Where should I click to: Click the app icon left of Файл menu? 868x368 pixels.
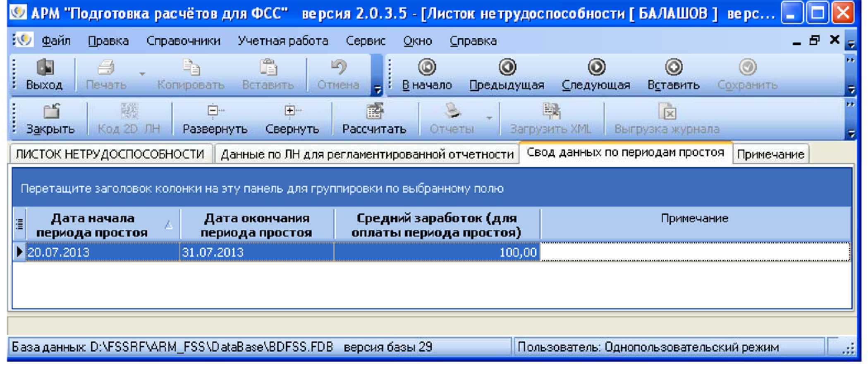click(x=24, y=40)
